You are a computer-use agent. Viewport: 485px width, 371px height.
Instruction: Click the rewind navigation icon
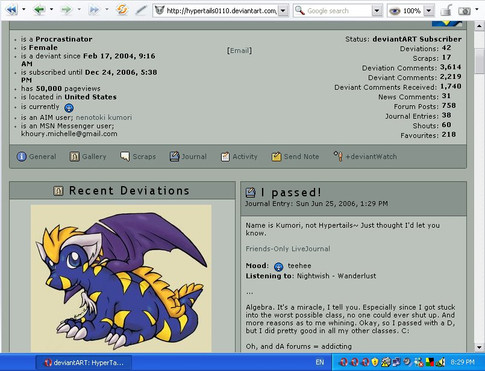pos(12,10)
